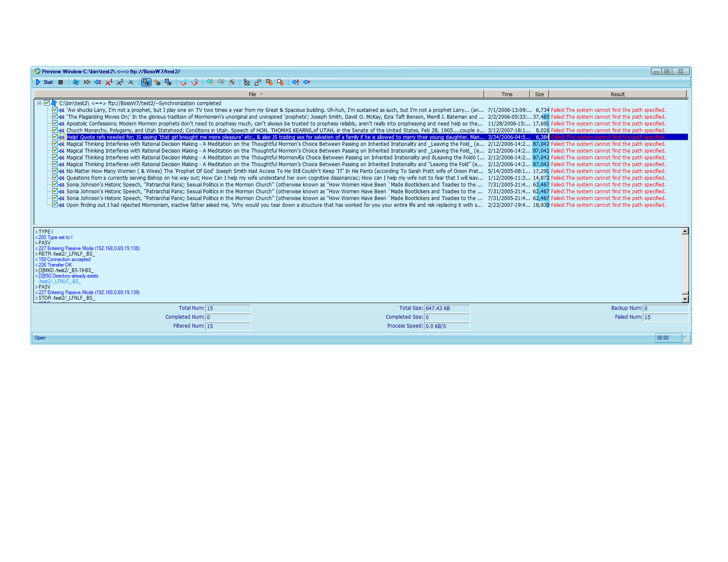Screen dimensions: 728x562
Task: Click the Stop square toolbar icon
Action: (61, 82)
